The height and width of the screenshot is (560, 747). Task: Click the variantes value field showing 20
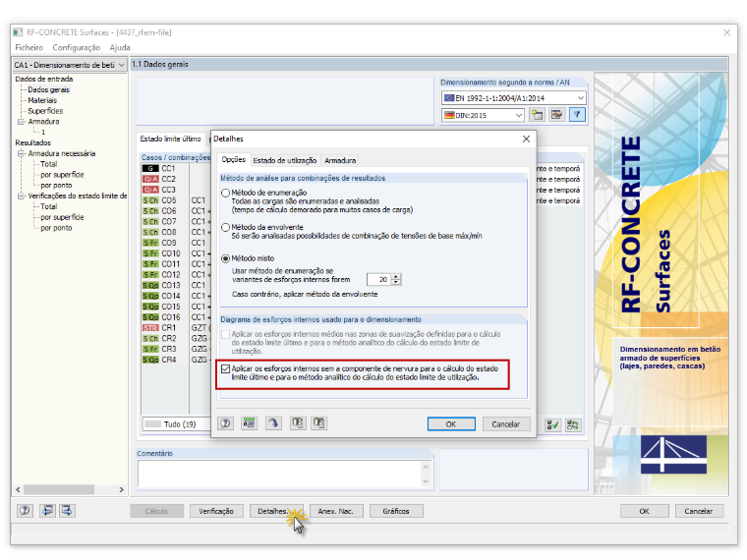(378, 280)
